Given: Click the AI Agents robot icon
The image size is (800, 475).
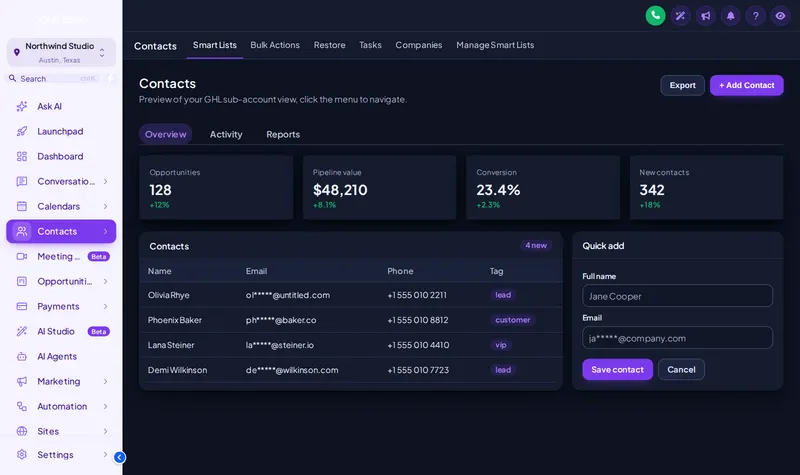Looking at the screenshot, I should pos(21,356).
